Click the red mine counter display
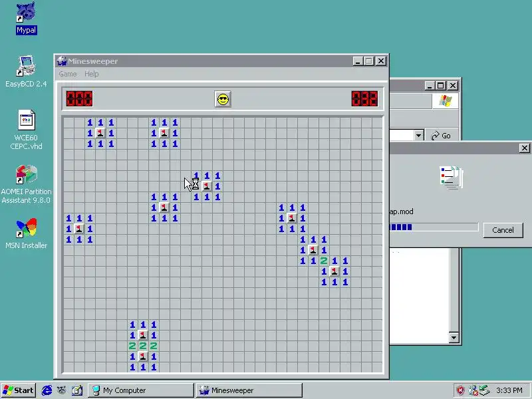 click(79, 98)
